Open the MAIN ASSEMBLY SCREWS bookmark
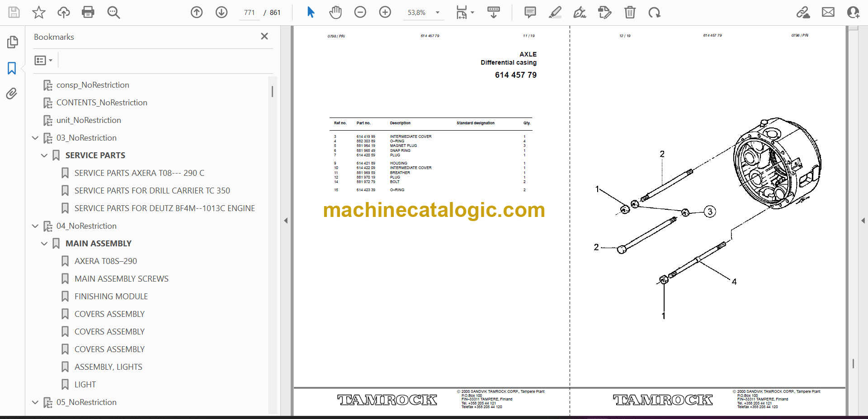868x419 pixels. 122,279
